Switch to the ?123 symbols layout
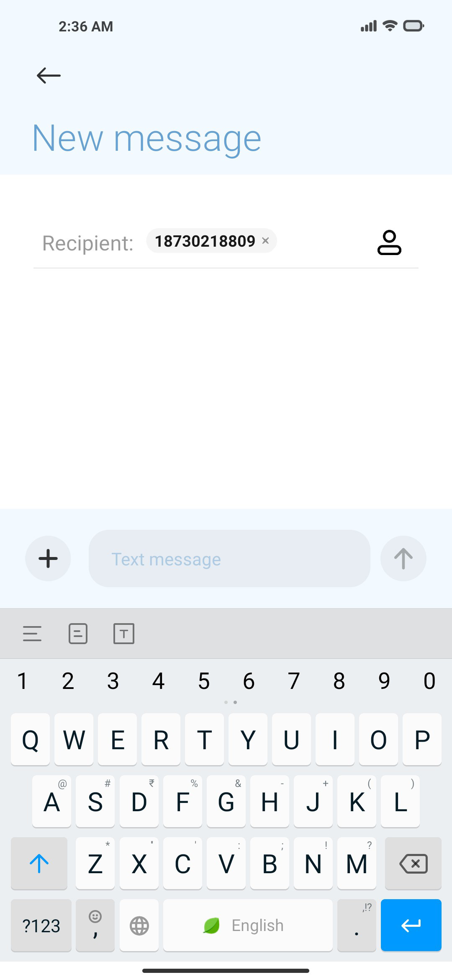 click(41, 926)
